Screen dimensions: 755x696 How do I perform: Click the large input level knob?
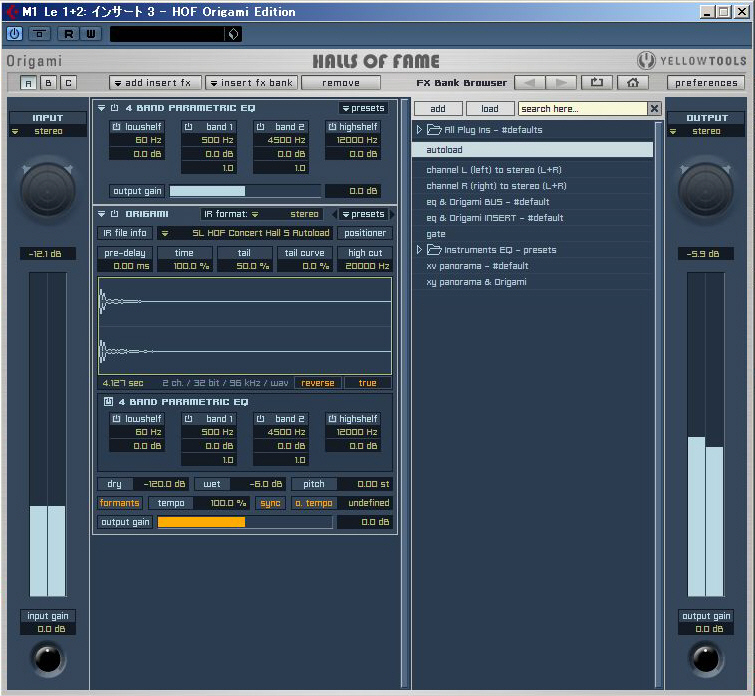click(x=48, y=190)
